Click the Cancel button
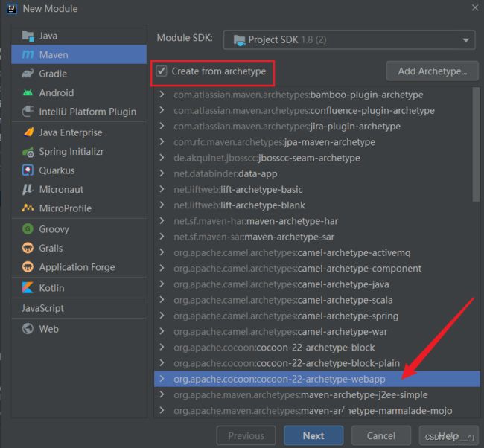 click(x=381, y=435)
